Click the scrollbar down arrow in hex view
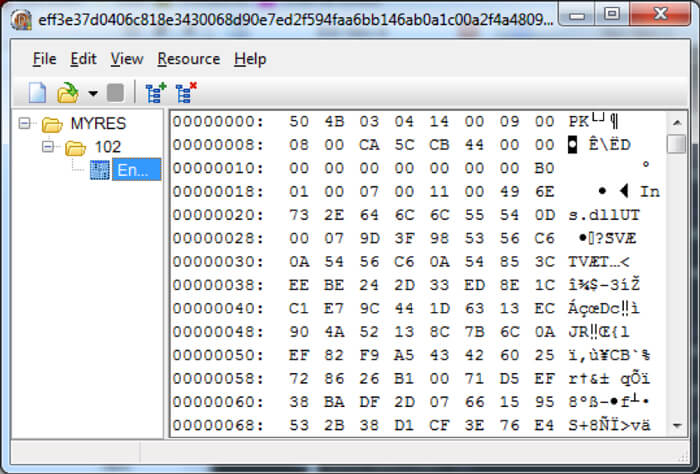Screen dimensions: 700x474 pos(677,426)
